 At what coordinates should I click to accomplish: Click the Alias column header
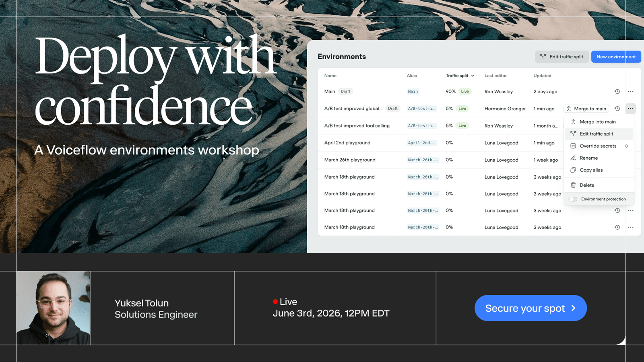[412, 76]
